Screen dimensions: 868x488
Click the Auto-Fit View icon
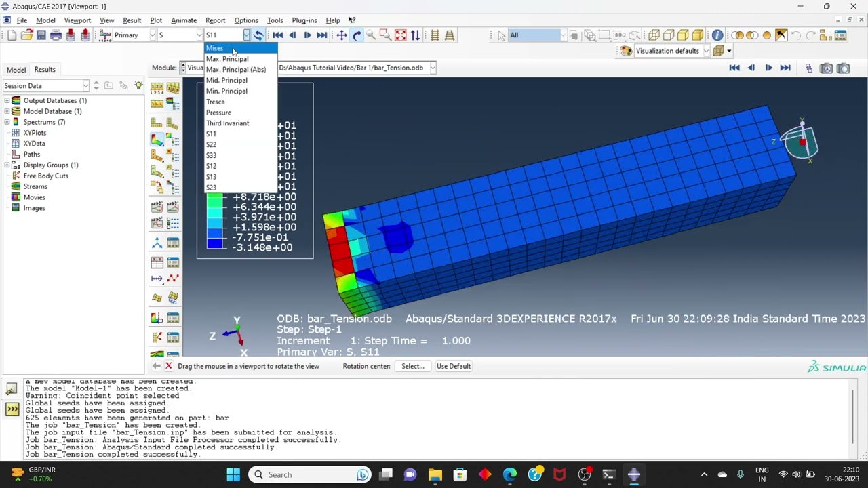click(x=400, y=35)
